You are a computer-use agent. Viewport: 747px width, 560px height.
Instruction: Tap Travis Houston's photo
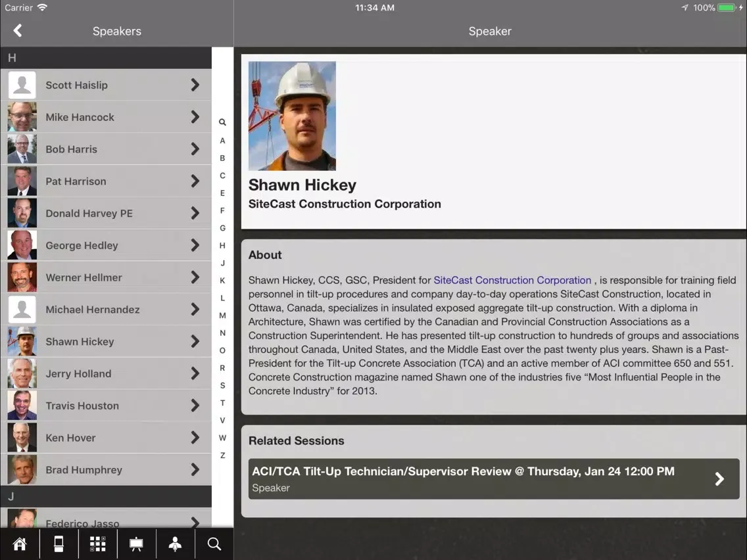pos(22,406)
